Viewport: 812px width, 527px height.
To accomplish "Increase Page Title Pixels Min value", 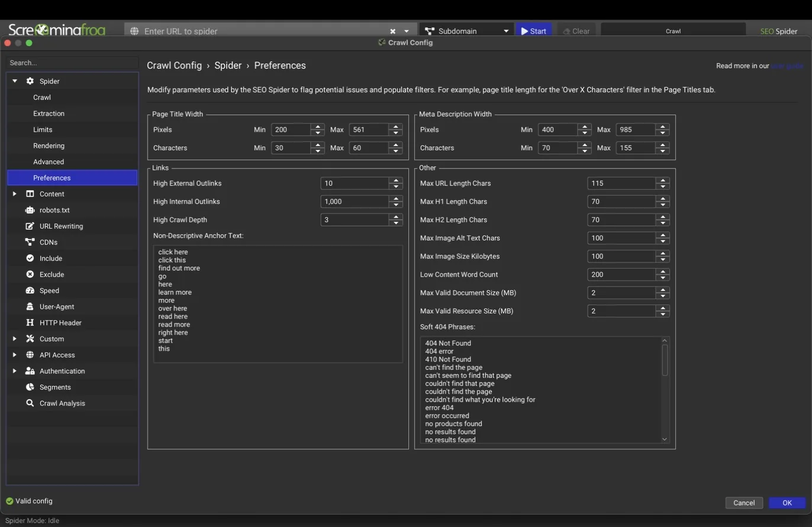I will pos(318,127).
